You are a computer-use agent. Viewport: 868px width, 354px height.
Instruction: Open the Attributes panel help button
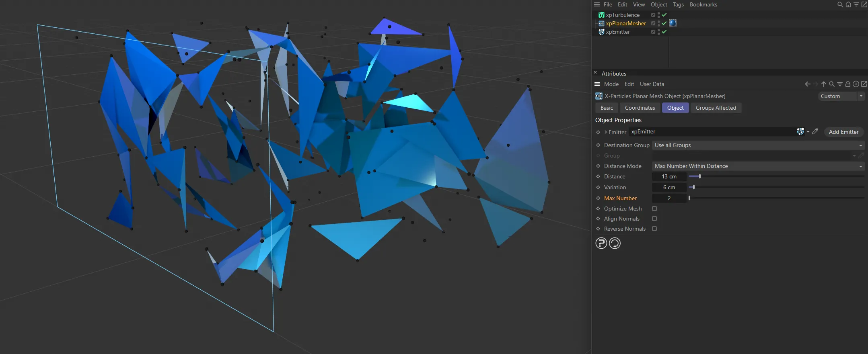click(601, 243)
